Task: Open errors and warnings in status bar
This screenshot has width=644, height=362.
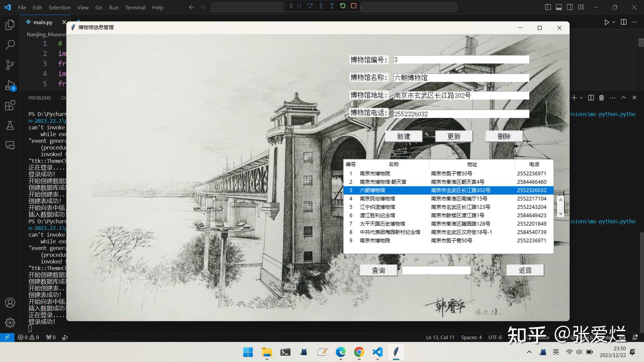Action: [x=29, y=337]
